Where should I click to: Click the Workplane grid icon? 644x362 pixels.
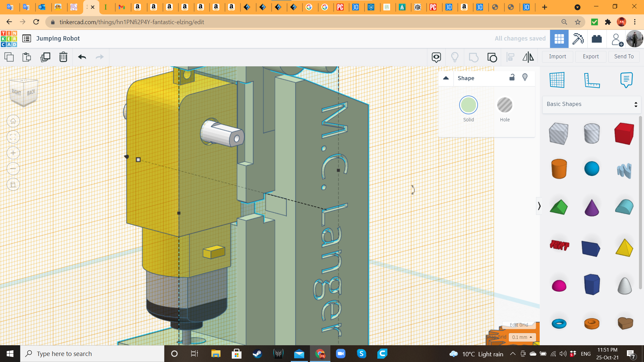pyautogui.click(x=556, y=80)
